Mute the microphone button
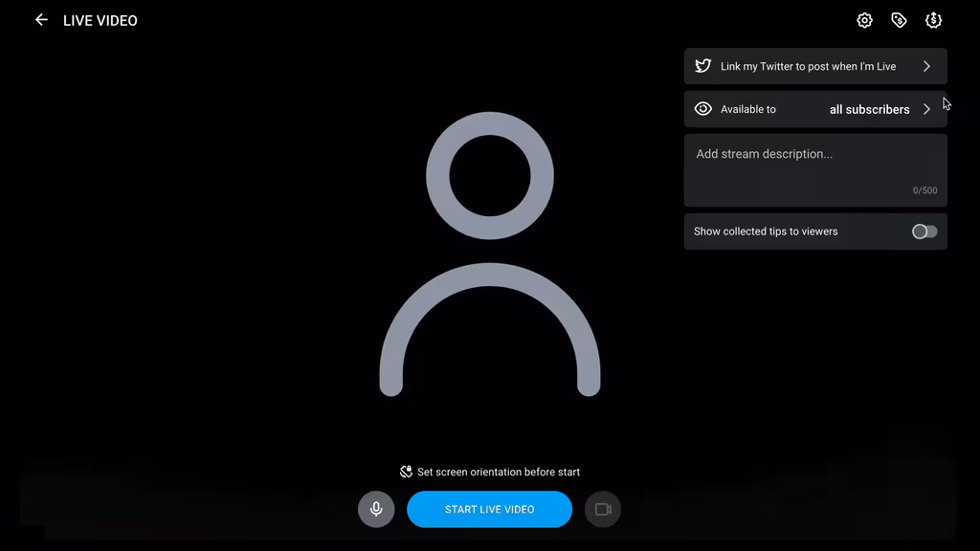The width and height of the screenshot is (980, 551). click(x=376, y=509)
